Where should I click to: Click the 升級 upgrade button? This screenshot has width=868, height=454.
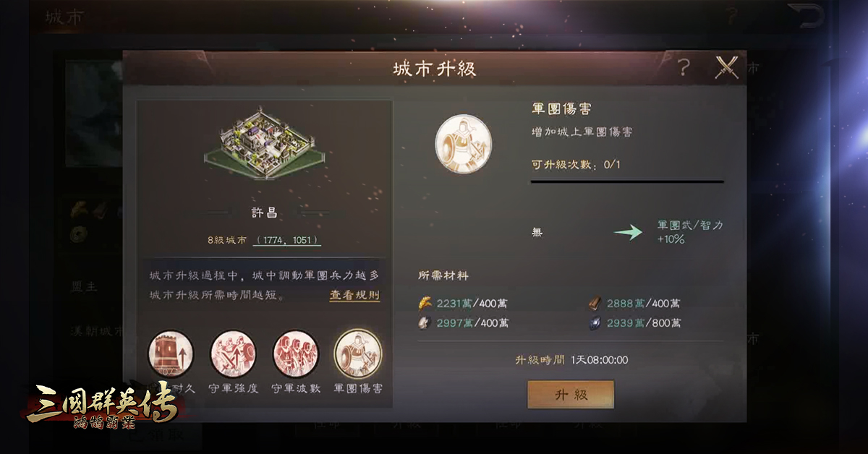(571, 395)
